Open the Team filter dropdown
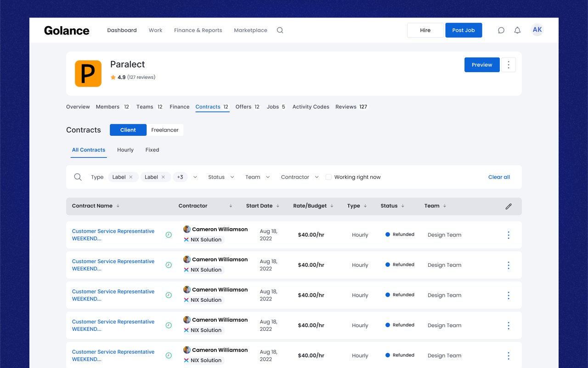Image resolution: width=588 pixels, height=368 pixels. coord(257,177)
